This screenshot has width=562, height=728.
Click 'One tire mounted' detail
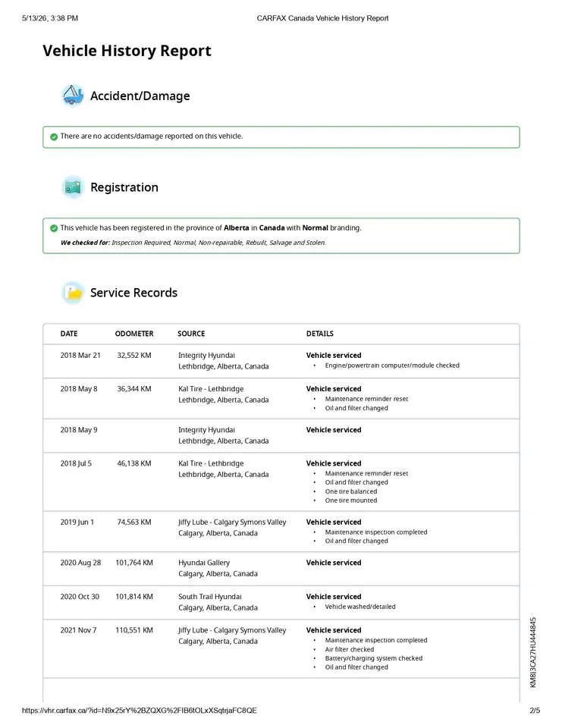tap(350, 500)
